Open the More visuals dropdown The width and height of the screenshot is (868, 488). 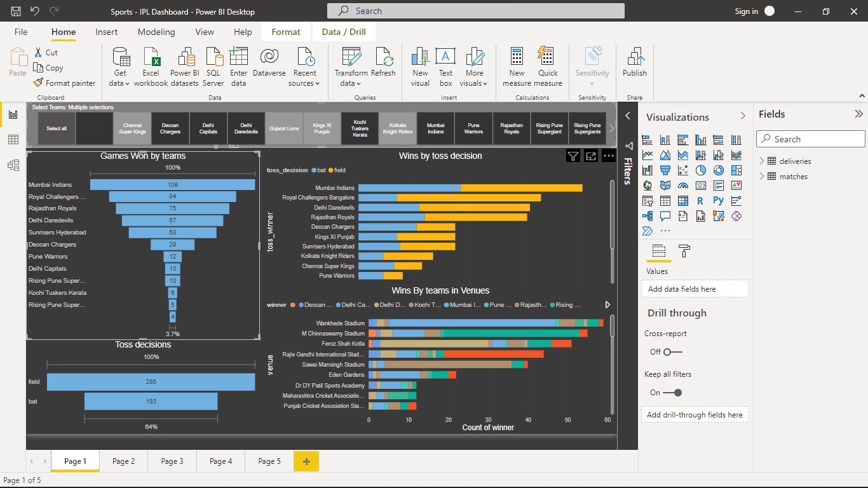[474, 78]
